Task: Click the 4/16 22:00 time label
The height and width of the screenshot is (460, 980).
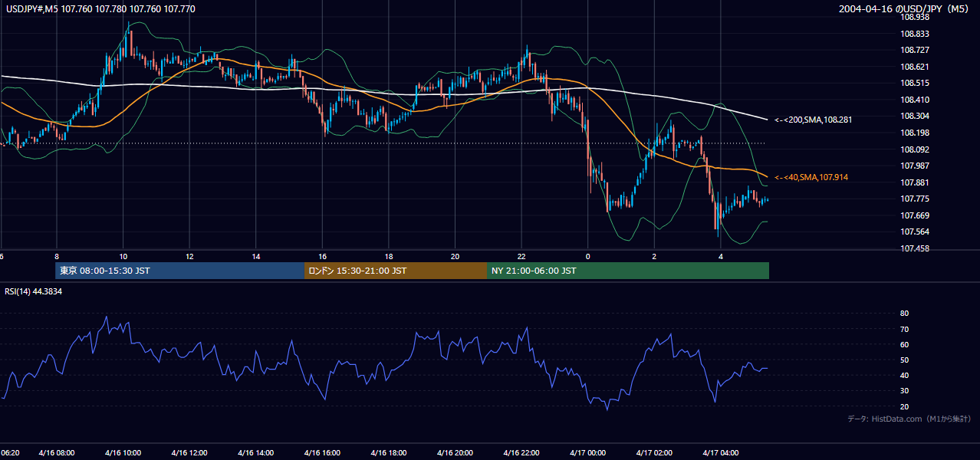Action: pos(521,452)
